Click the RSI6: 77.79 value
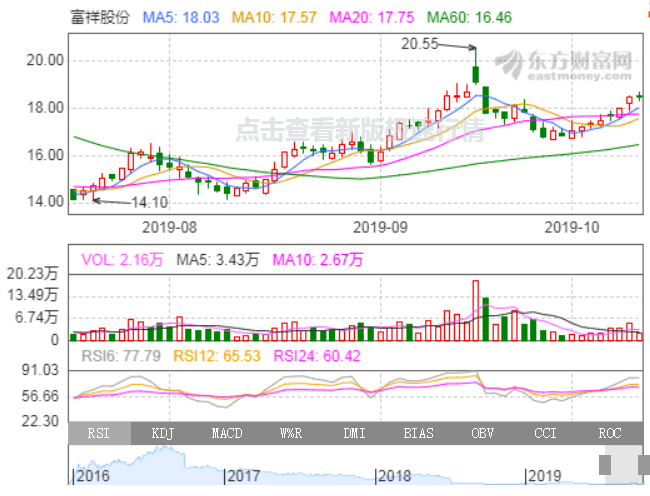The image size is (650, 496). pos(121,356)
